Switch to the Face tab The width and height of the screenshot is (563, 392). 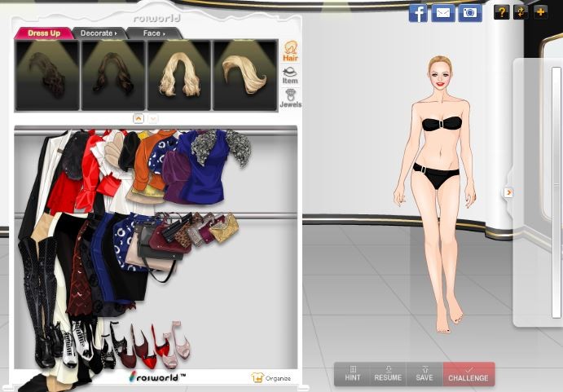(x=154, y=33)
